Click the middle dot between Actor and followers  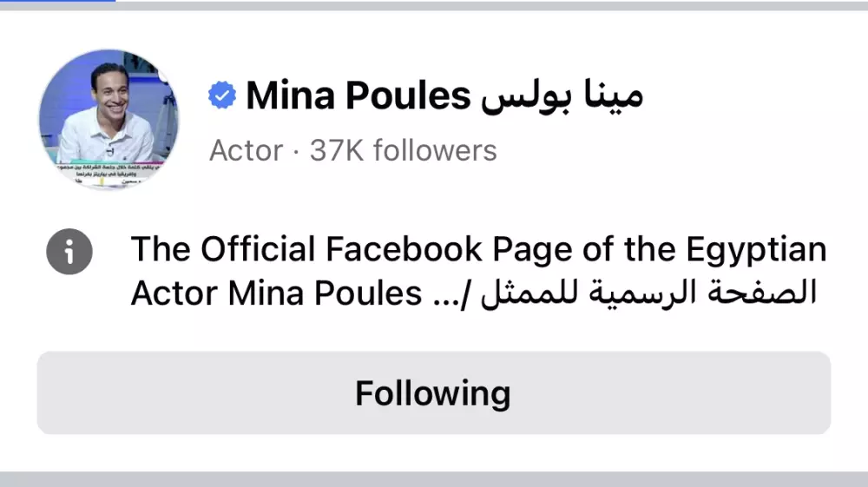pyautogui.click(x=297, y=151)
